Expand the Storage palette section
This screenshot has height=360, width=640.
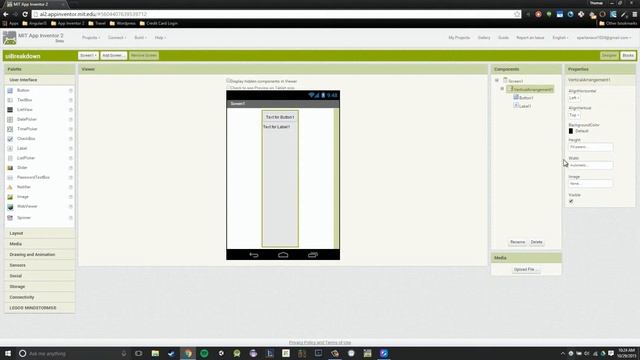click(x=40, y=287)
